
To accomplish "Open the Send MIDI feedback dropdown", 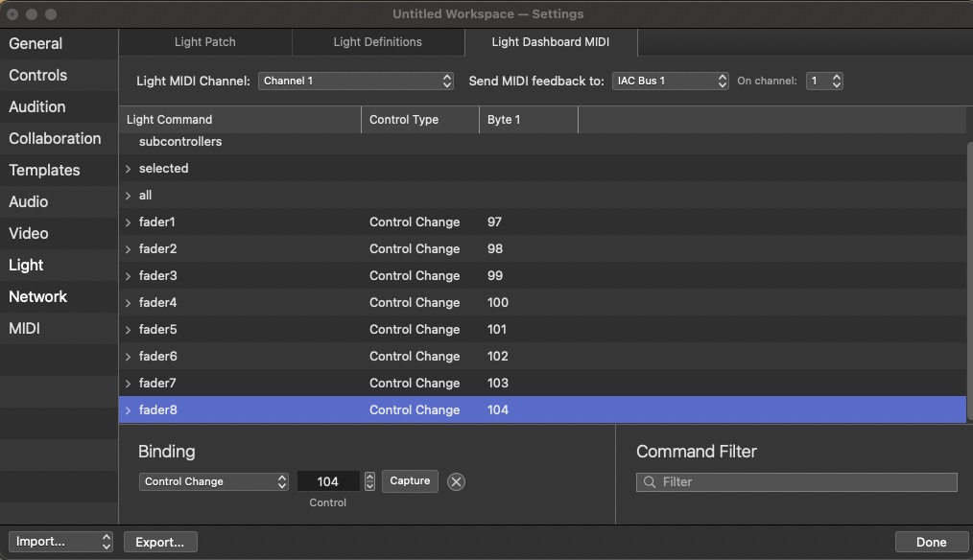I will click(x=670, y=81).
